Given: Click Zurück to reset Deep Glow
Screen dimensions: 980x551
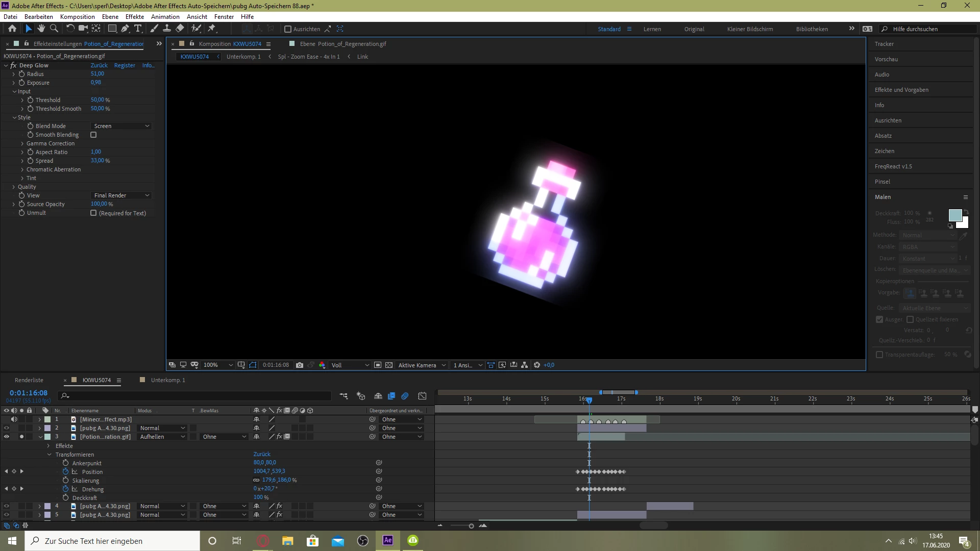Looking at the screenshot, I should [99, 65].
